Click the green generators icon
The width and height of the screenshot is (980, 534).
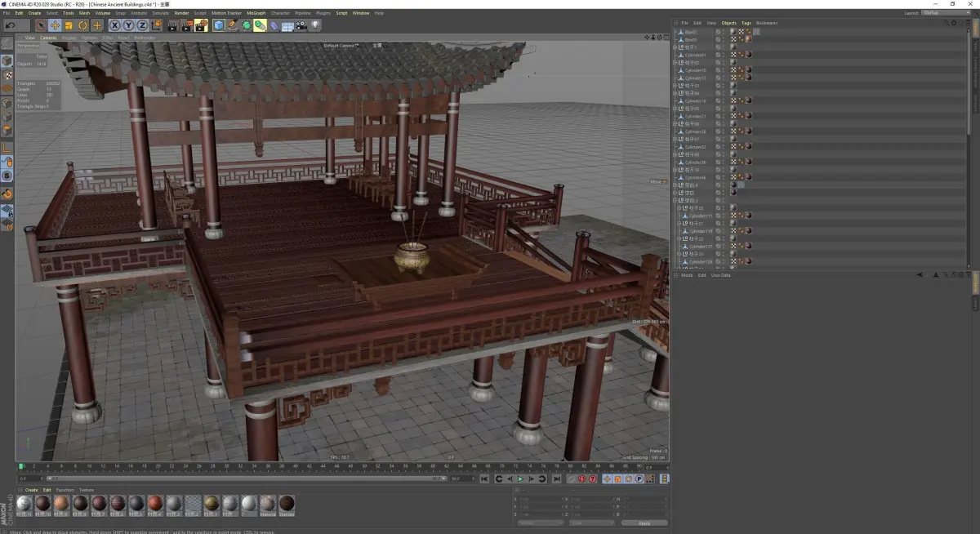pos(247,25)
